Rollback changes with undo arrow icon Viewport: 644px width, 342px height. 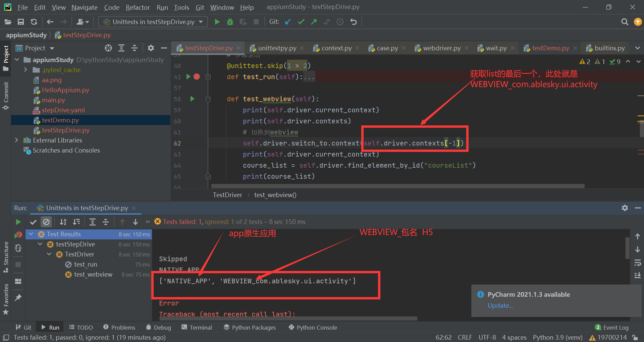point(354,22)
